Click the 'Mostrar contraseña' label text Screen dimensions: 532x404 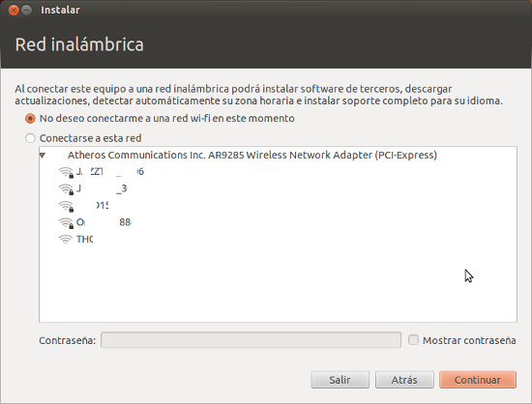tap(469, 340)
